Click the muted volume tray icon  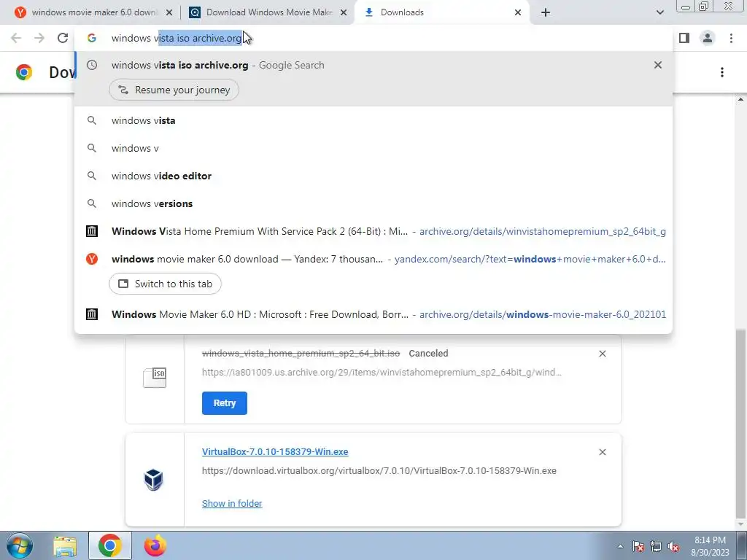coord(673,546)
